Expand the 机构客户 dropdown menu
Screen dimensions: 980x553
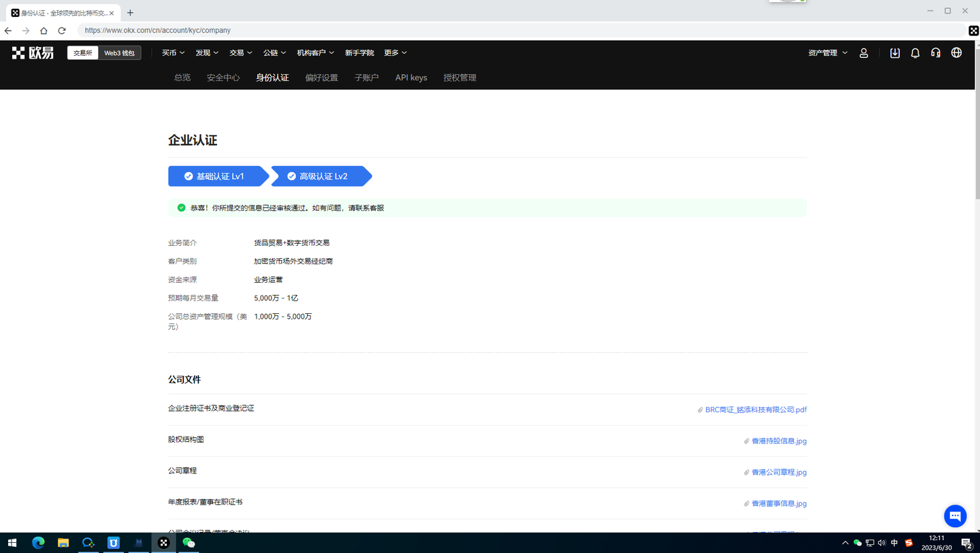316,52
